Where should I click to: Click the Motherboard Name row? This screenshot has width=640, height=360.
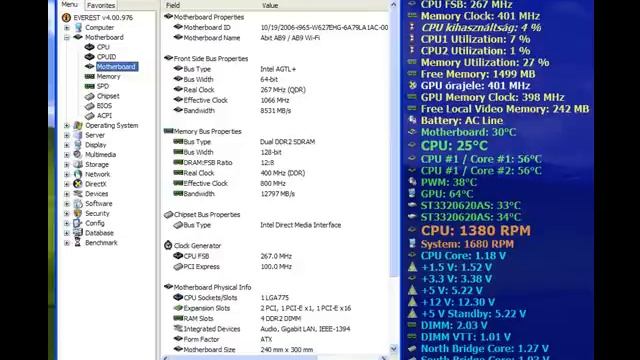[276, 38]
